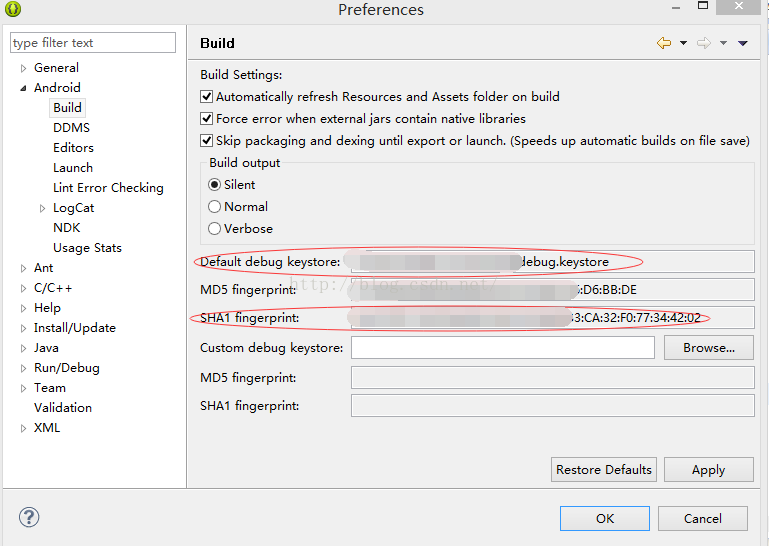The image size is (769, 546).
Task: Expand the Ant tree node
Action: pos(23,268)
